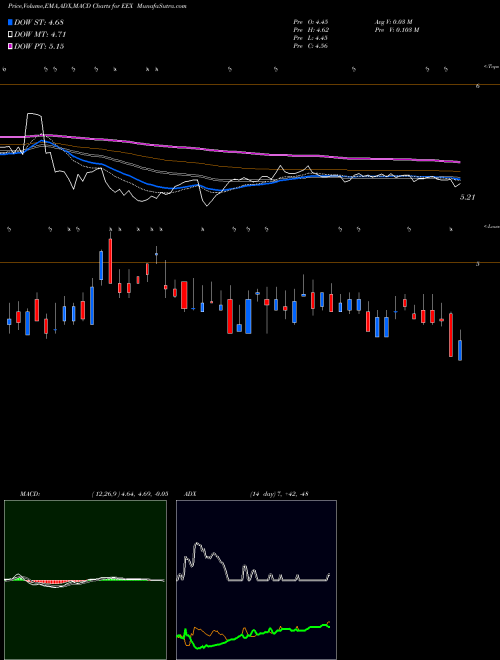The width and height of the screenshot is (500, 660).
Task: Click the 'ADX' panel heading
Action: 188,494
